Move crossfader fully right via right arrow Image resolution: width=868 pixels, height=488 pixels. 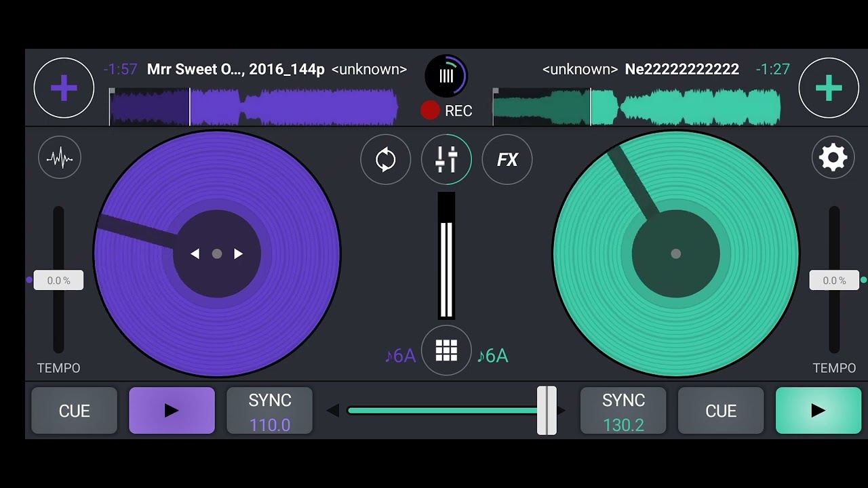click(x=561, y=410)
